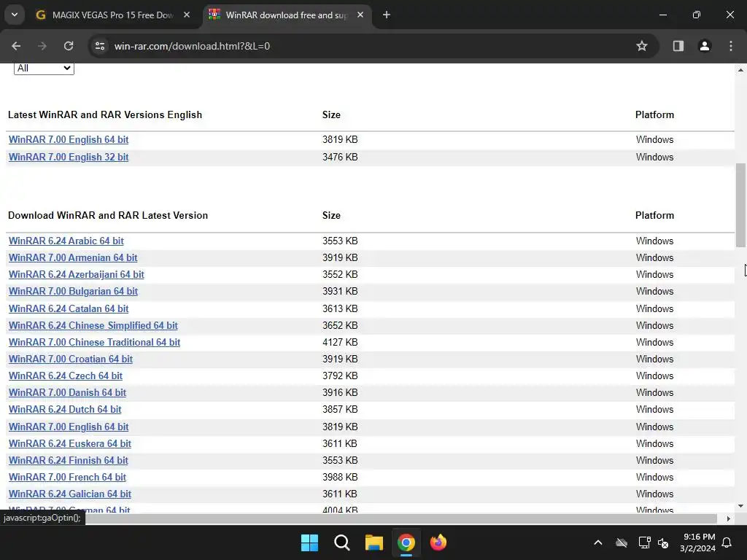Click the 4127 KB size cell
The width and height of the screenshot is (747, 560).
click(340, 343)
